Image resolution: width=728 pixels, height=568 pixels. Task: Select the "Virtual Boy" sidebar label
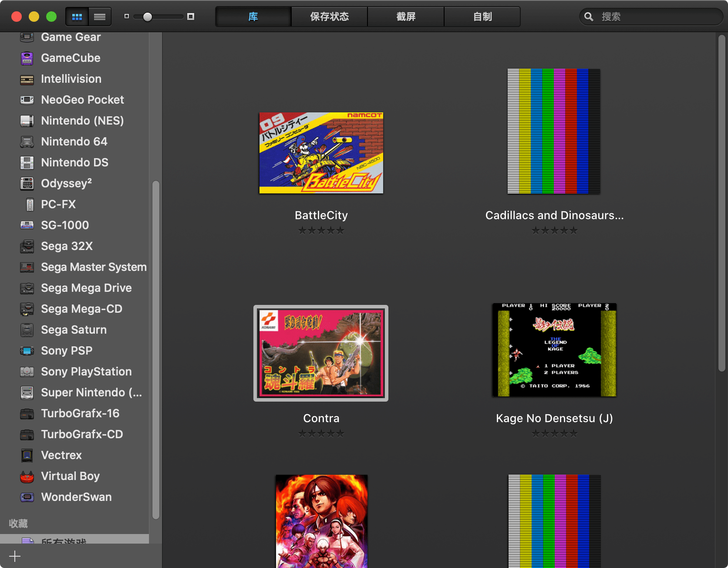coord(70,476)
